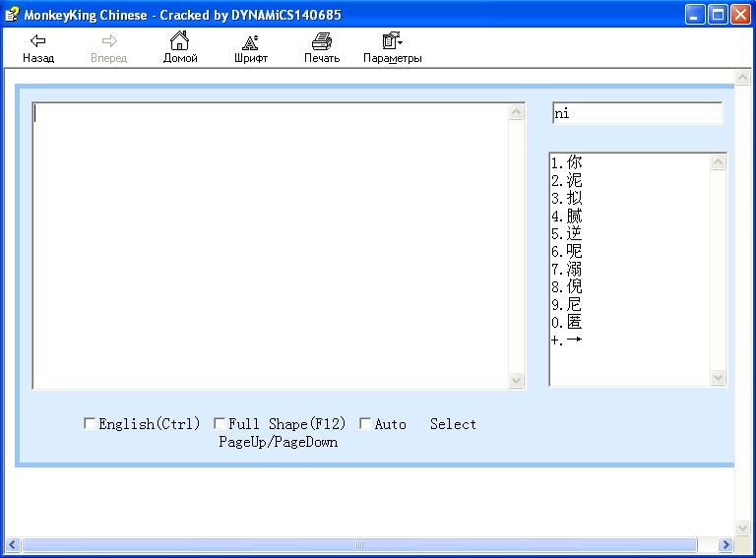Minimize the MonkeyKing Chinese window
The height and width of the screenshot is (558, 756).
coord(695,15)
